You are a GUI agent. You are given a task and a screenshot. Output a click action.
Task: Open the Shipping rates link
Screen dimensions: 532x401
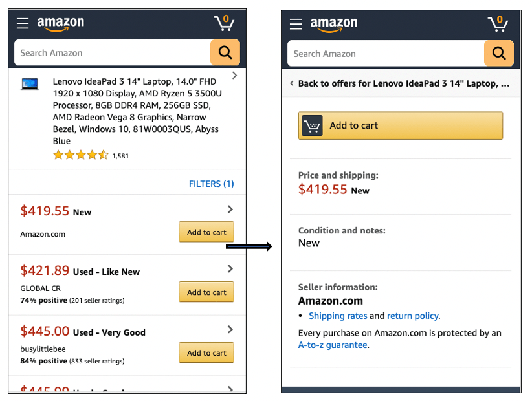point(338,316)
